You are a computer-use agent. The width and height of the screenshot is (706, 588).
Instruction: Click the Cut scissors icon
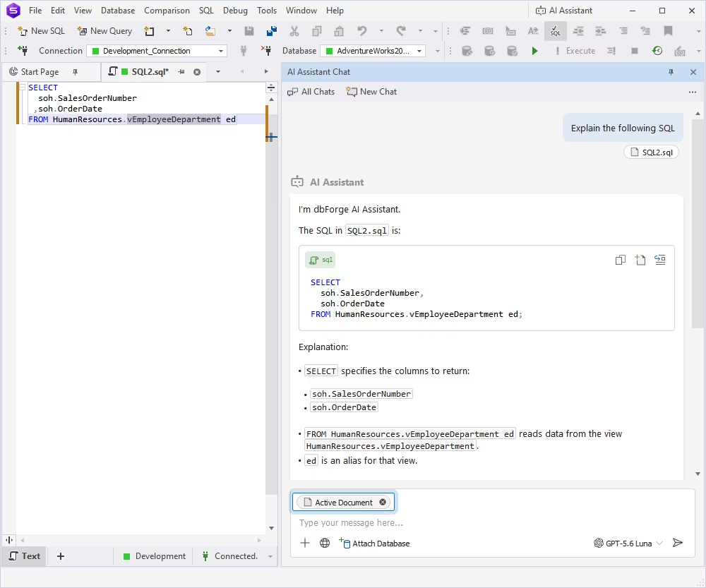294,31
